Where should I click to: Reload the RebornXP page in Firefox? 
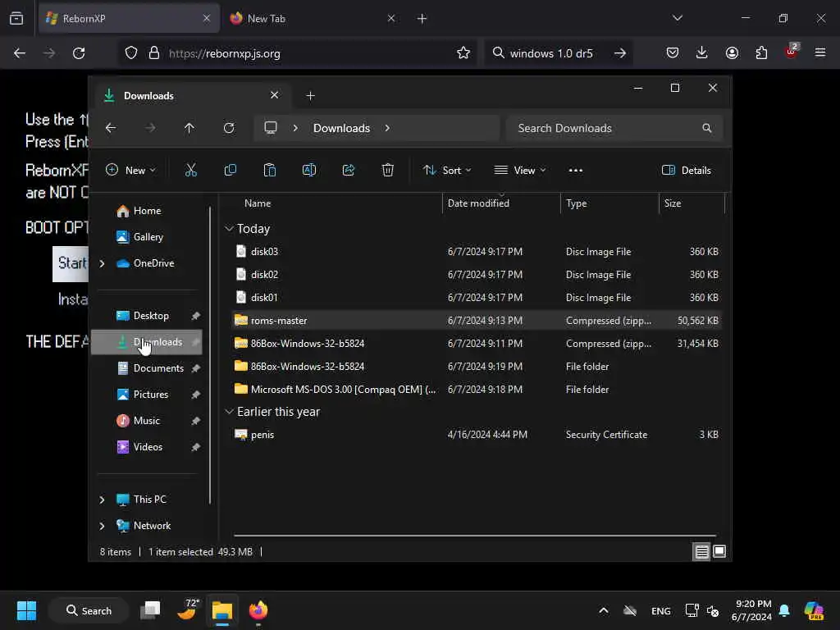click(x=79, y=53)
